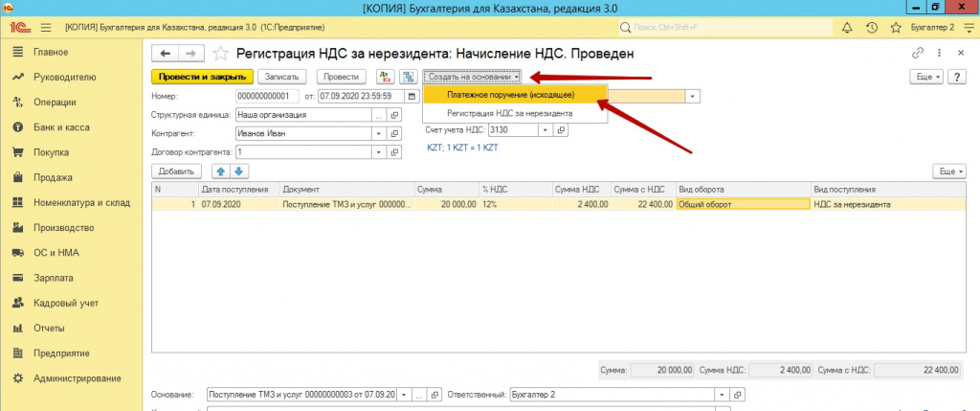Open Предприятие section
This screenshot has width=980, height=411.
61,353
